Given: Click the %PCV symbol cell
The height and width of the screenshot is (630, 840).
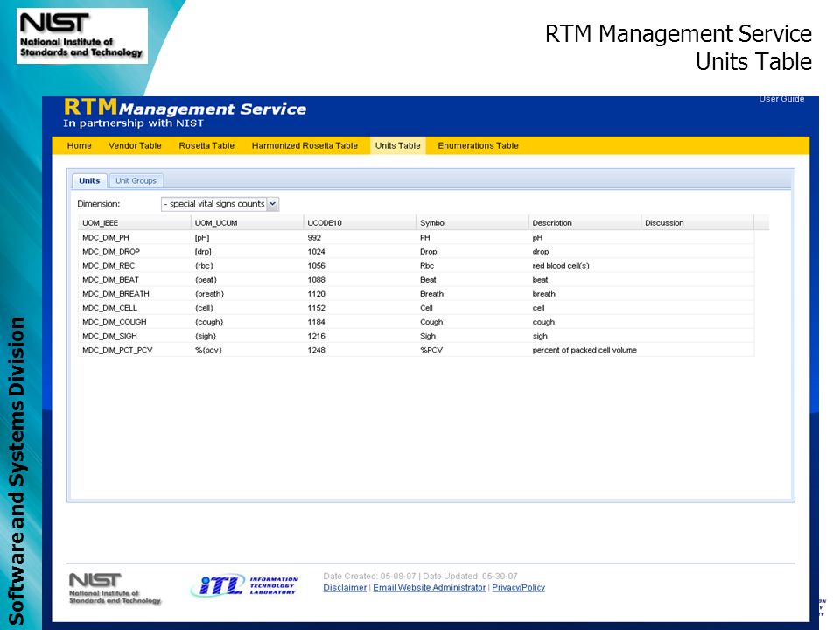Looking at the screenshot, I should (431, 350).
